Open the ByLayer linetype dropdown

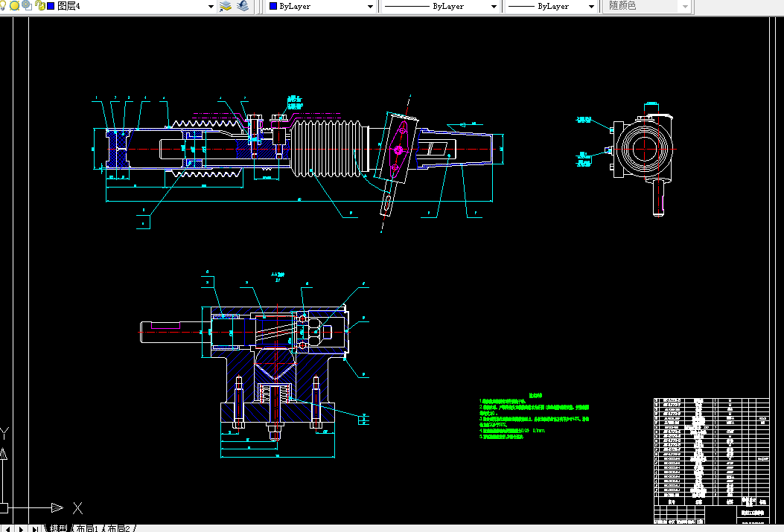(x=493, y=6)
